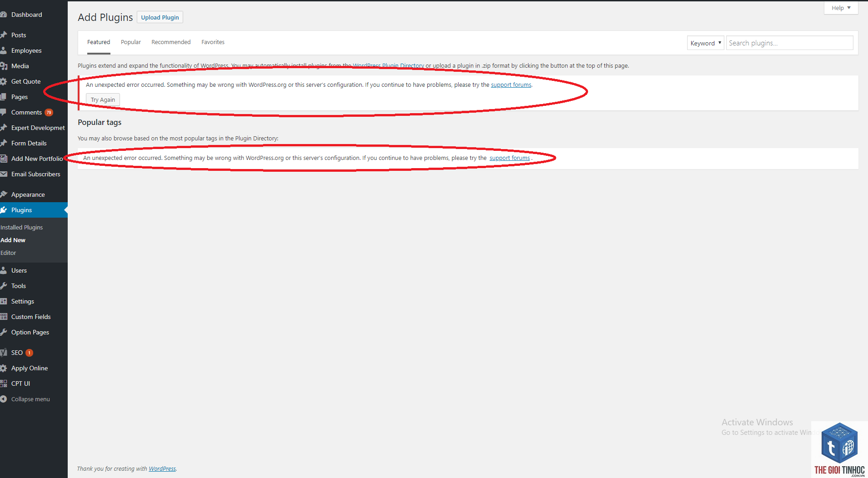
Task: Open Installed Plugins submenu item
Action: click(21, 227)
